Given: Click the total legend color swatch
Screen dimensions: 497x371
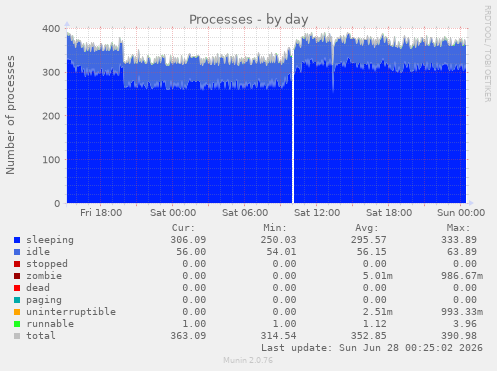Looking at the screenshot, I should [x=17, y=336].
